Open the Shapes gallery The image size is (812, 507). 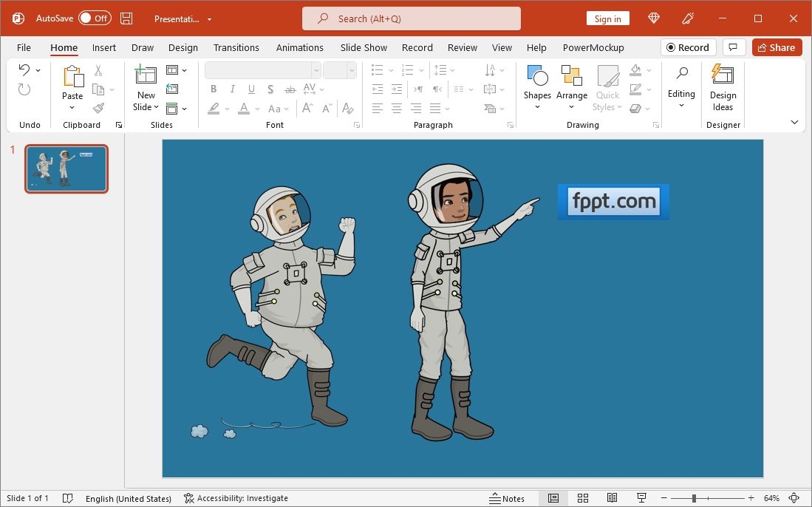pyautogui.click(x=537, y=87)
